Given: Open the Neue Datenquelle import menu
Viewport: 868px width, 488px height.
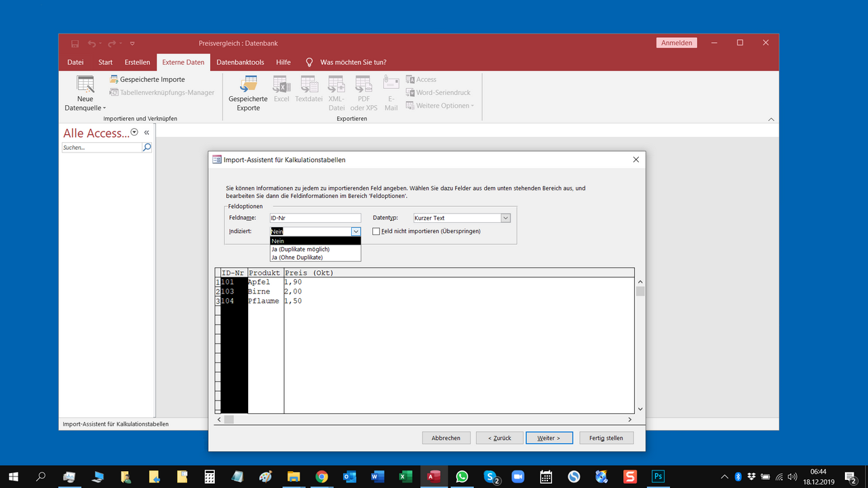Looking at the screenshot, I should (85, 94).
